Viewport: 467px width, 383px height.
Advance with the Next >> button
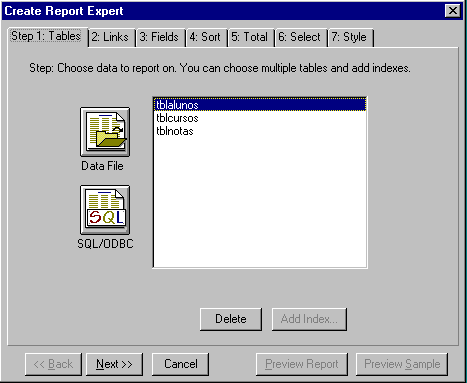pos(114,364)
